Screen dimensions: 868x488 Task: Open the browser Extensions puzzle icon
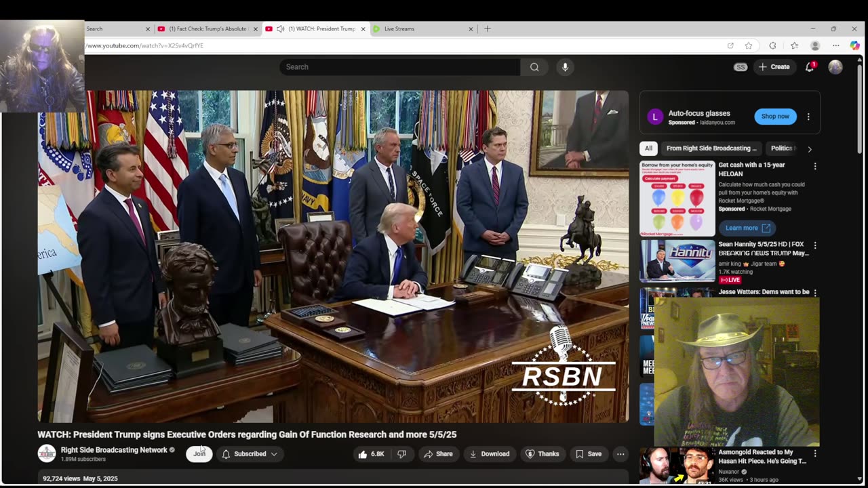(772, 45)
